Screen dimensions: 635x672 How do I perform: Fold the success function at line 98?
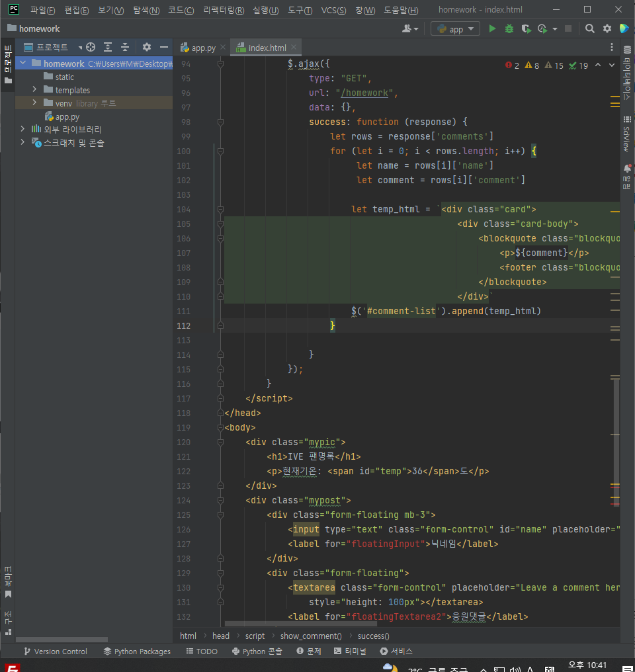click(220, 122)
